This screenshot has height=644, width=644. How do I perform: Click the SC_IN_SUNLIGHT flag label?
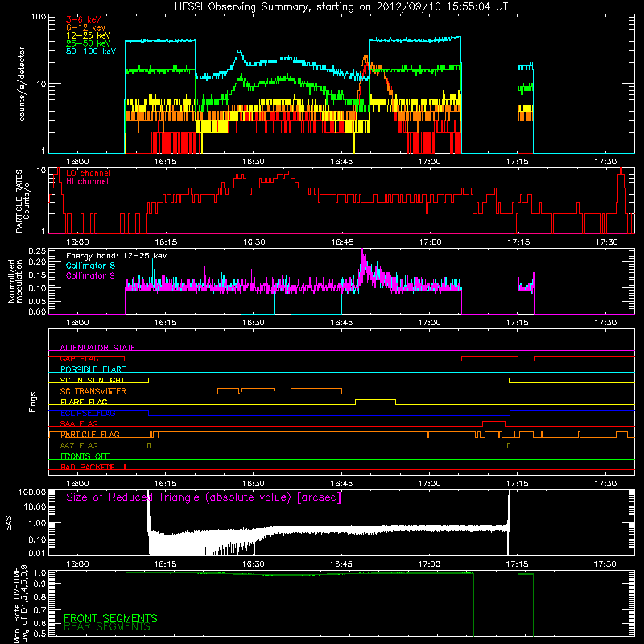tap(93, 380)
